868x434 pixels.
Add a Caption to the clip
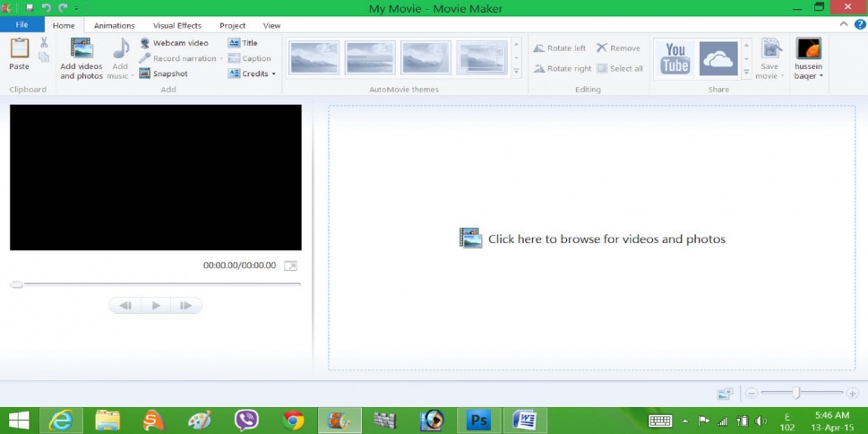(249, 58)
